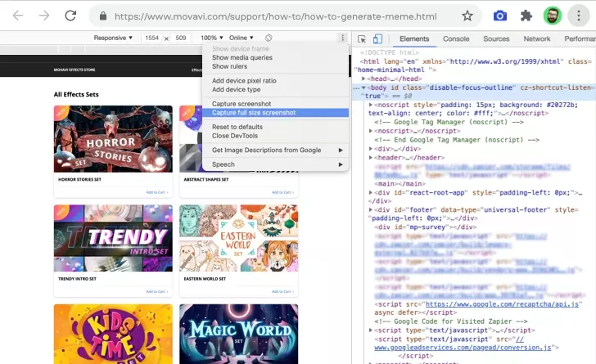Click the Eastern World Set title
The width and height of the screenshot is (596, 364).
(205, 279)
